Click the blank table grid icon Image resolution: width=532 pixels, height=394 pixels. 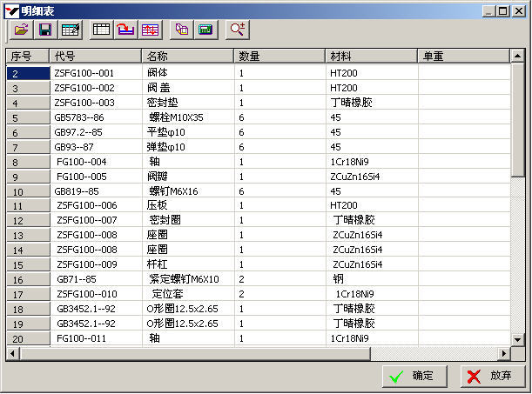(102, 30)
